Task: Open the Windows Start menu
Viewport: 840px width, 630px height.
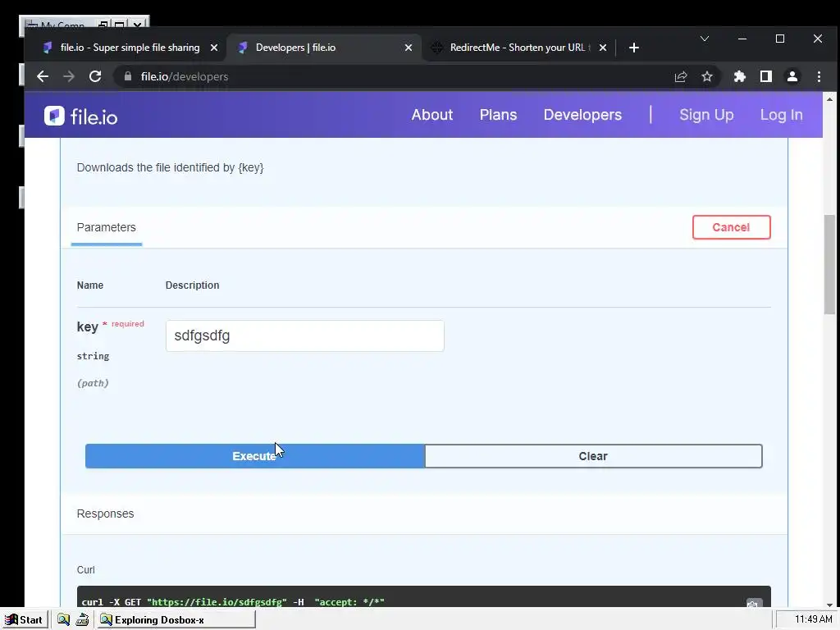Action: click(24, 620)
